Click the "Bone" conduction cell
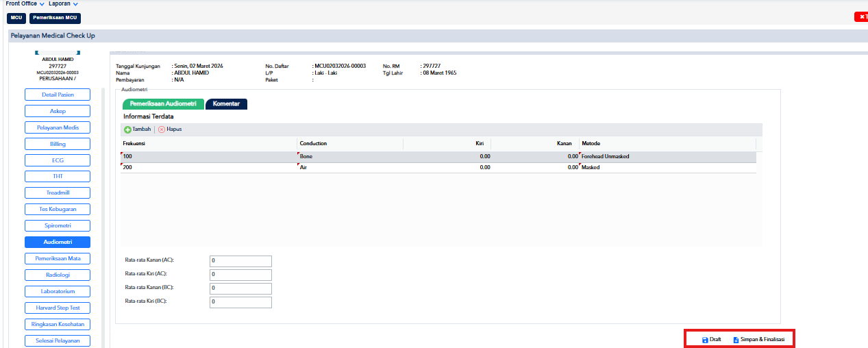This screenshot has height=348, width=868. 350,156
